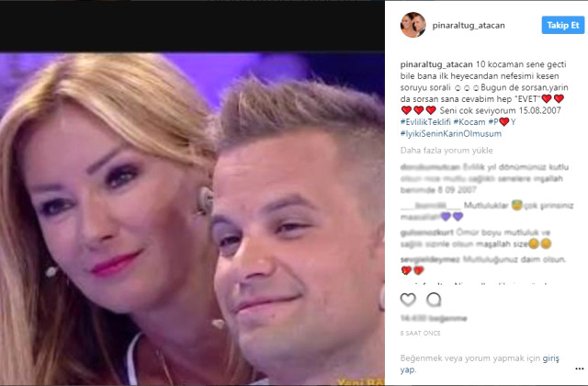Open the #EvlilikTeklifi hashtag

click(x=425, y=122)
